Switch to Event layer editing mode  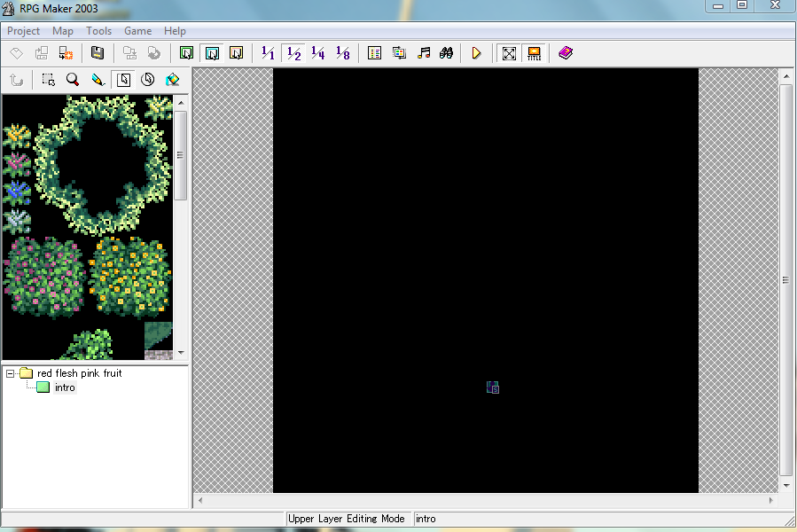[236, 53]
